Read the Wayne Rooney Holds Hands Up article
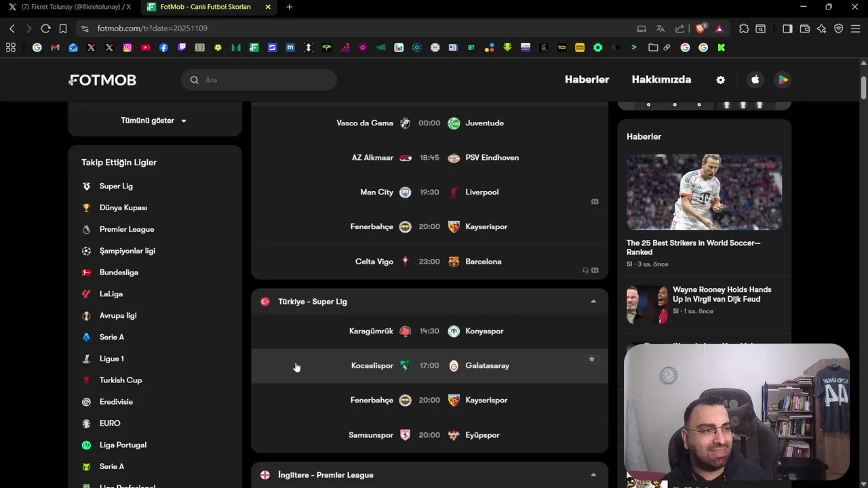Image resolution: width=868 pixels, height=488 pixels. 722,294
